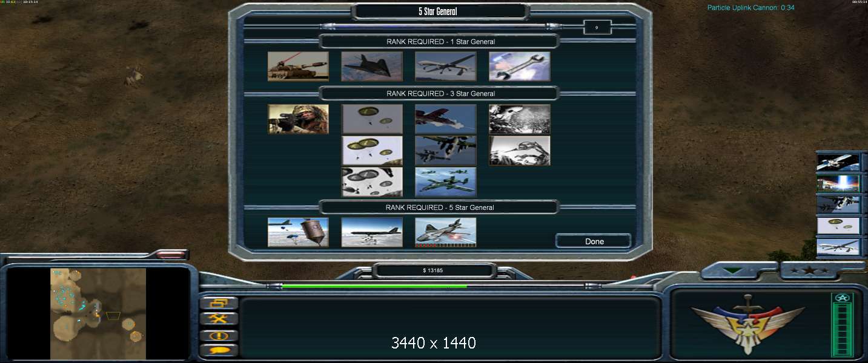
Task: Select the bottom paradrop power icon
Action: pos(372,182)
